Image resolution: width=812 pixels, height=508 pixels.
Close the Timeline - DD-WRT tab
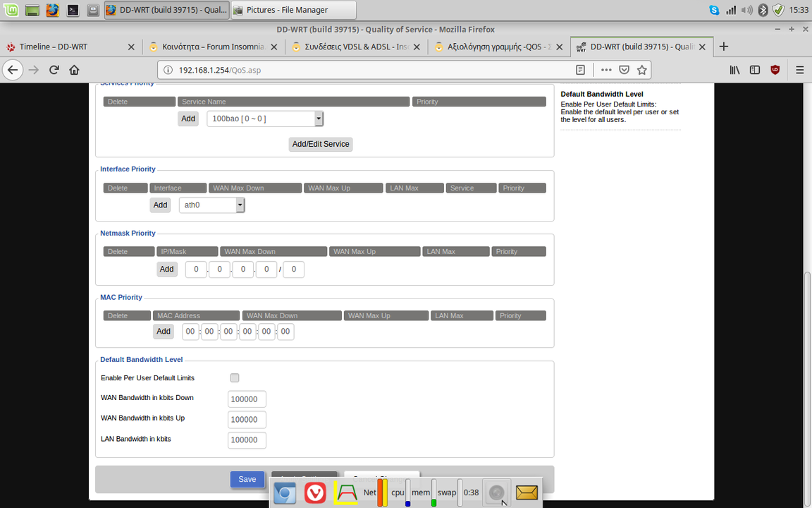pyautogui.click(x=131, y=47)
